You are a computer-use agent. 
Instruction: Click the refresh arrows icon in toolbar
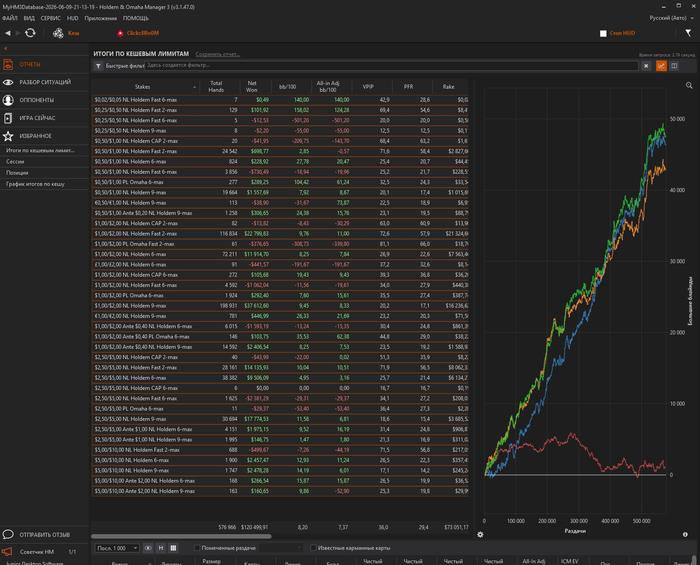click(x=30, y=33)
